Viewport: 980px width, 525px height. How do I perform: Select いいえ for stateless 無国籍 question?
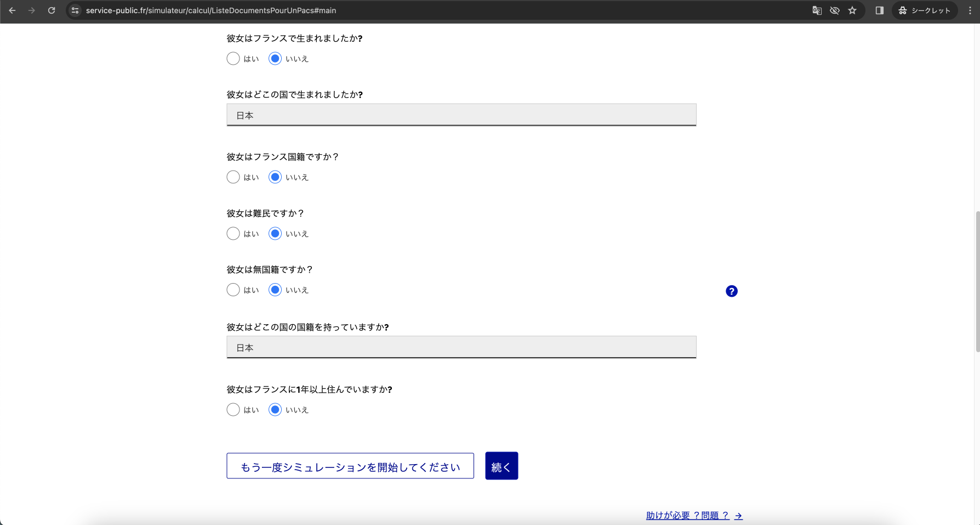point(275,290)
